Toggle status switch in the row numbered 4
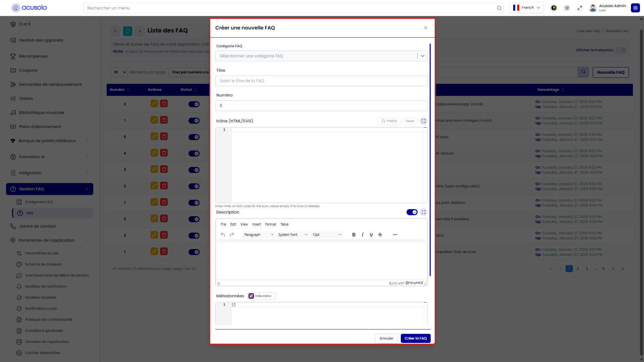 pyautogui.click(x=194, y=154)
